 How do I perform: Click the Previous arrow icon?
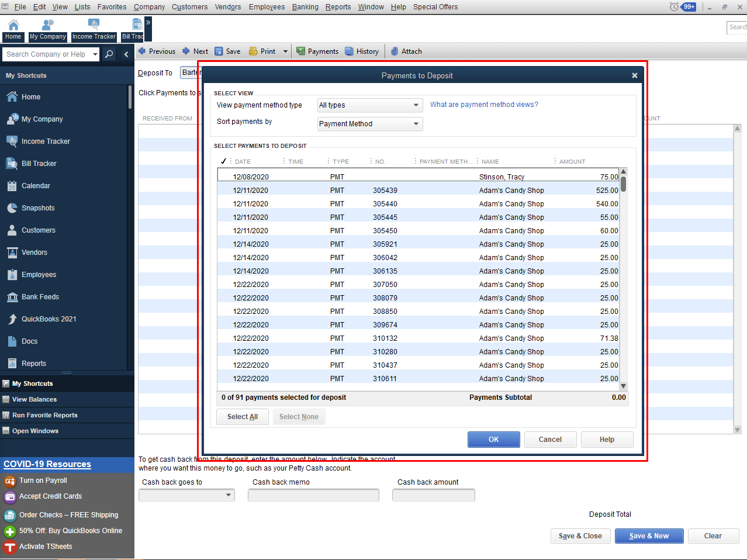[x=141, y=51]
